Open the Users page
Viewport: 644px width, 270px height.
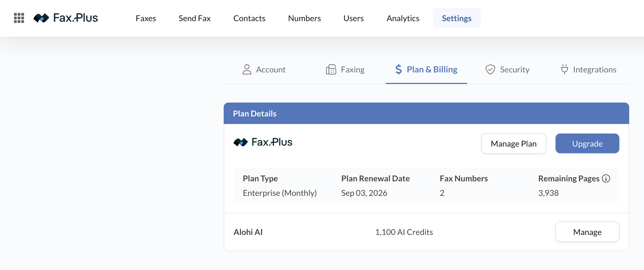[x=354, y=18]
